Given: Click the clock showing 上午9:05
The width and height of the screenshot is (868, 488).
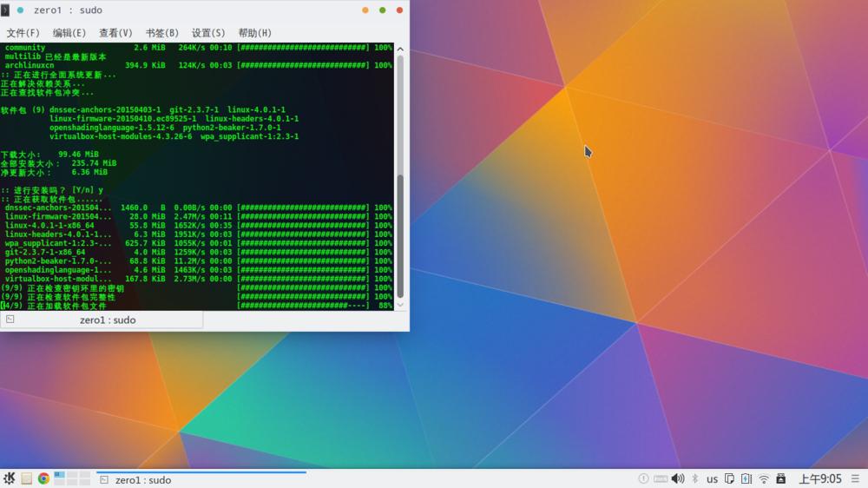Looking at the screenshot, I should [x=820, y=479].
